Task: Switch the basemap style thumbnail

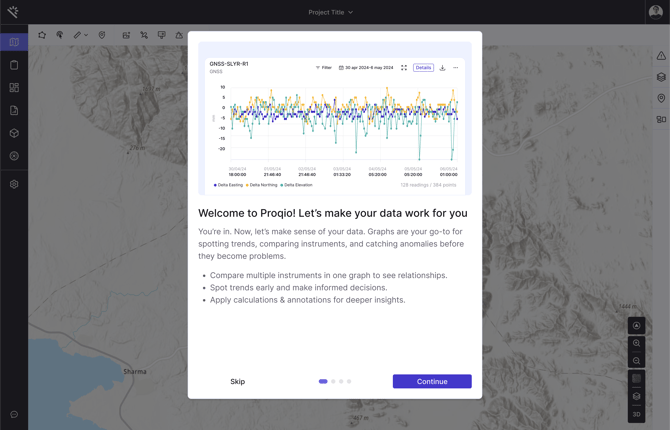Action: 636,379
